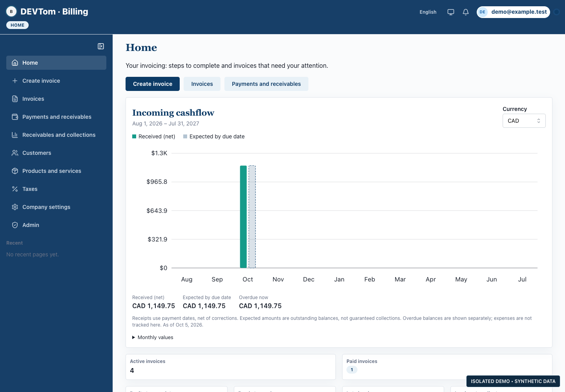Click the date range Aug 1, 2026 – Jul 31, 2027
This screenshot has width=565, height=392.
coord(166,123)
